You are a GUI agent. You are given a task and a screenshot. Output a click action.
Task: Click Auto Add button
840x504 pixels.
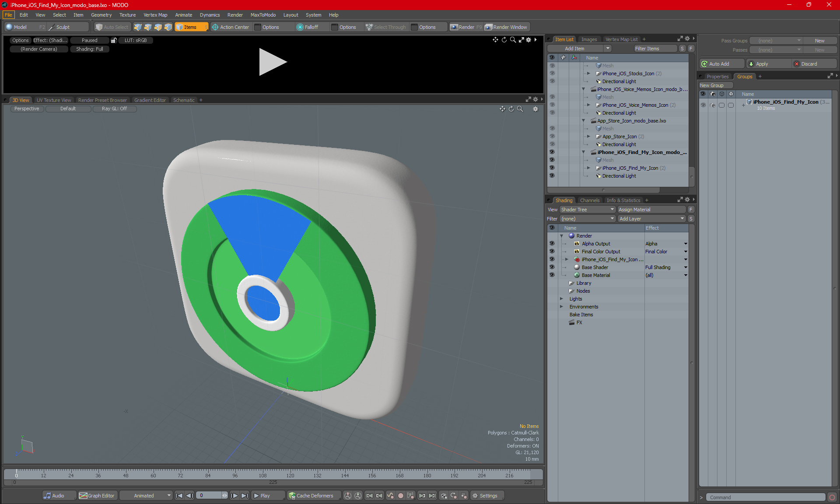[x=721, y=64]
